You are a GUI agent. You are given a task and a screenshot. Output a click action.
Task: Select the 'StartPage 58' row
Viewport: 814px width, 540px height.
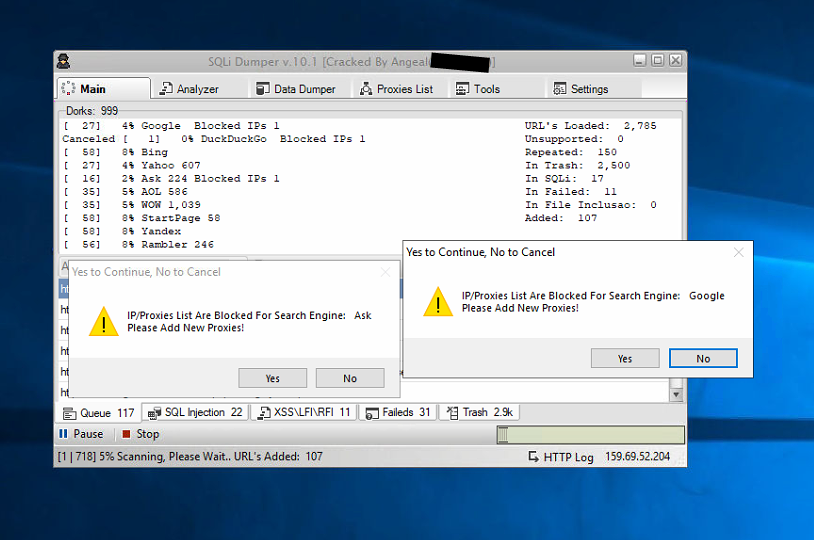(142, 218)
